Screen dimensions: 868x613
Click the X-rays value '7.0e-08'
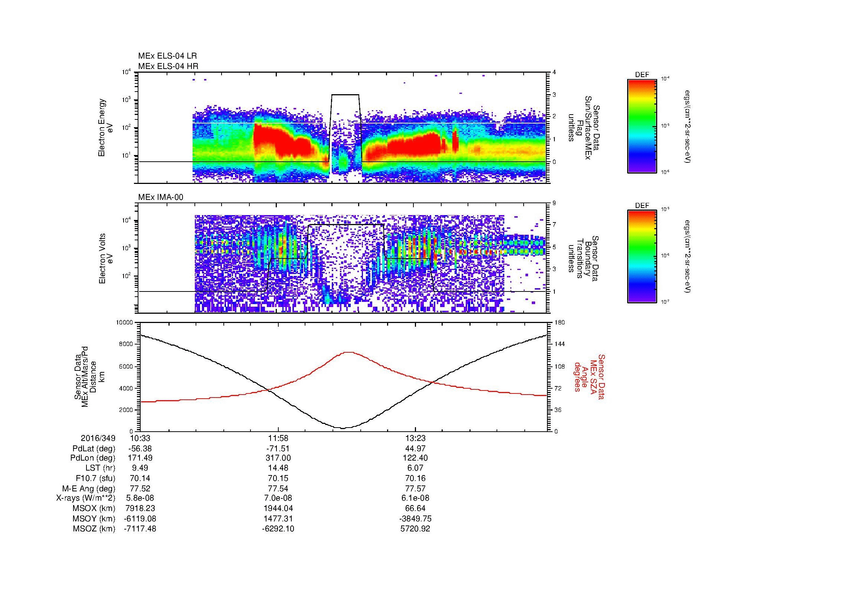tap(278, 498)
